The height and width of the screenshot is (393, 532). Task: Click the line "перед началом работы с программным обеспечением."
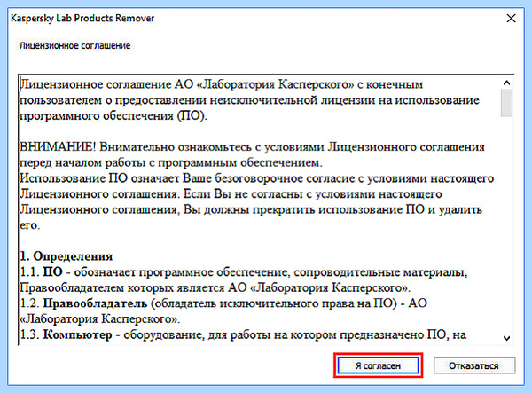click(x=171, y=163)
